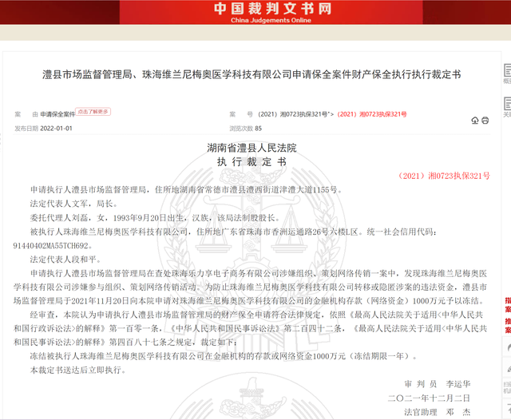Click the download document icon
The height and width of the screenshot is (420, 511).
475,120
